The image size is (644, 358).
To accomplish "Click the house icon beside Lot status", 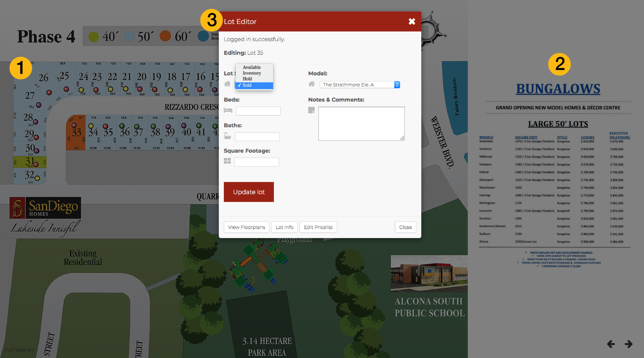I will 227,84.
